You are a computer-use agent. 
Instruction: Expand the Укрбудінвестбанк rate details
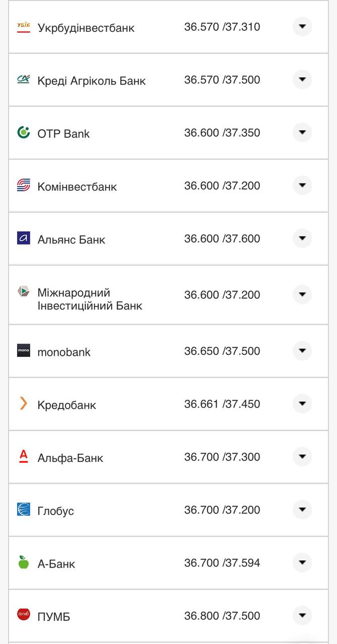coord(302,26)
